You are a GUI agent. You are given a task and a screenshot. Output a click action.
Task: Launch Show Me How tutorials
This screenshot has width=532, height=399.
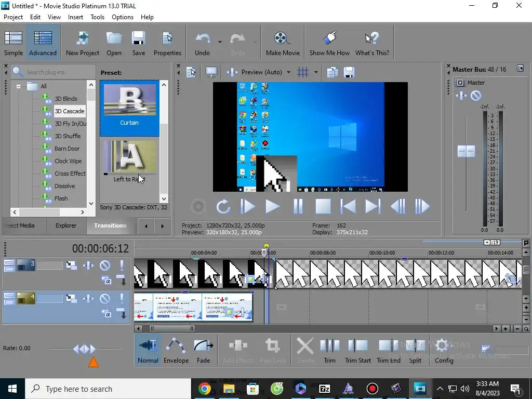[x=329, y=43]
